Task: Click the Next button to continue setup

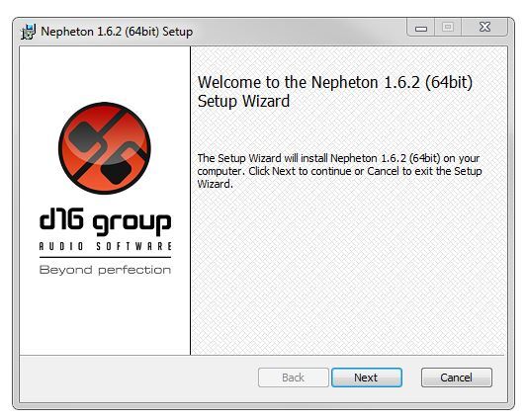Action: (x=367, y=378)
